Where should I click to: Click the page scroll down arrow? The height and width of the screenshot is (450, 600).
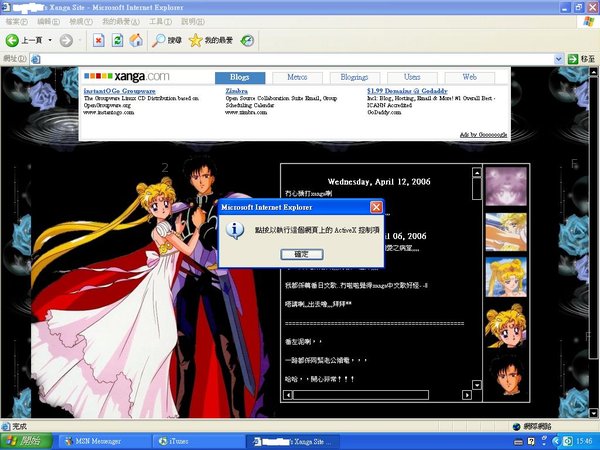(593, 413)
